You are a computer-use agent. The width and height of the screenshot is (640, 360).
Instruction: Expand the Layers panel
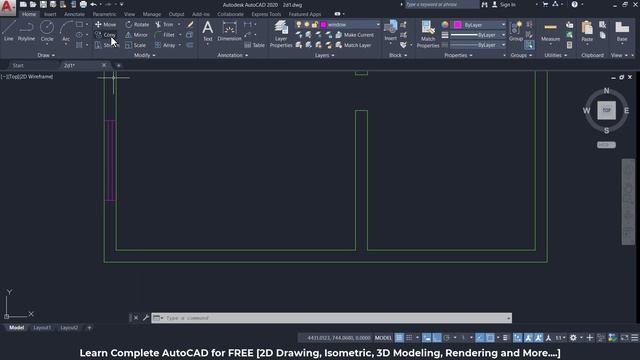[324, 55]
